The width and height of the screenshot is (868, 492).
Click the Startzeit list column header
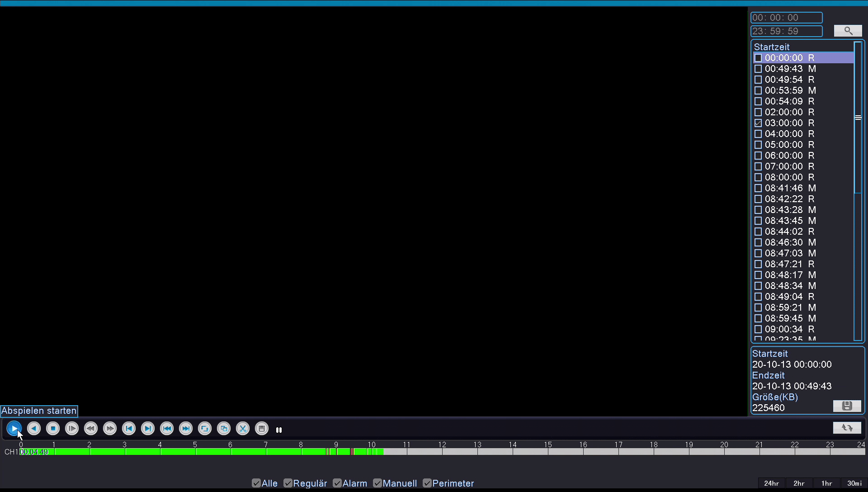(x=772, y=47)
